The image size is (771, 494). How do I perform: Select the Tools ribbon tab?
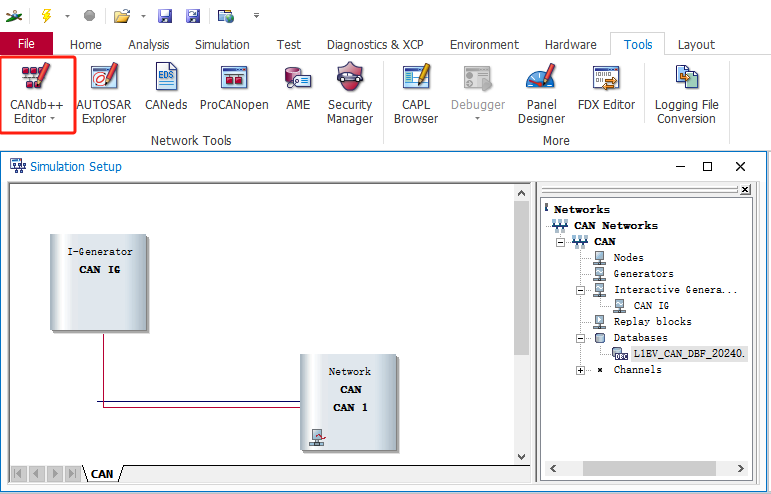638,45
